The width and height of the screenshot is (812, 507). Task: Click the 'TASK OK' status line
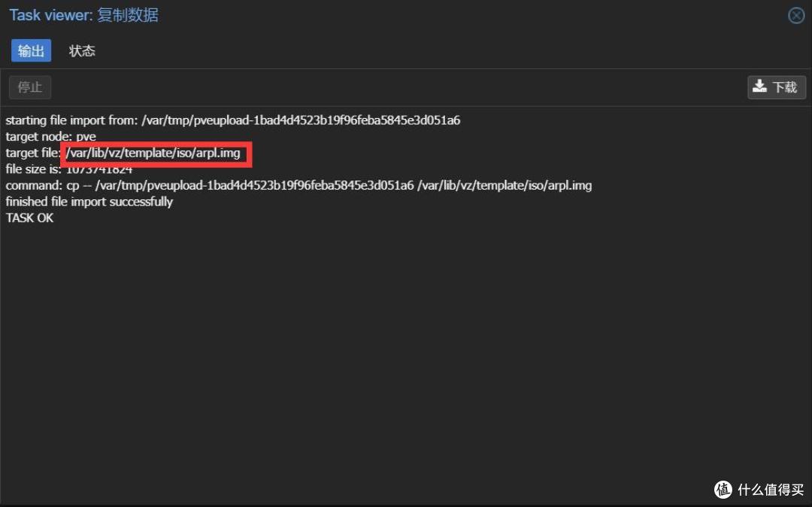coord(29,218)
